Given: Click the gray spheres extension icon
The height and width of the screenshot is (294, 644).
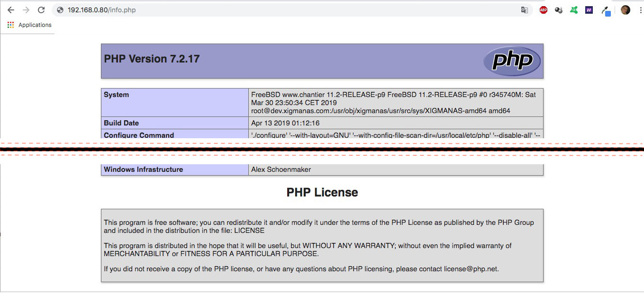Looking at the screenshot, I should pos(559,10).
